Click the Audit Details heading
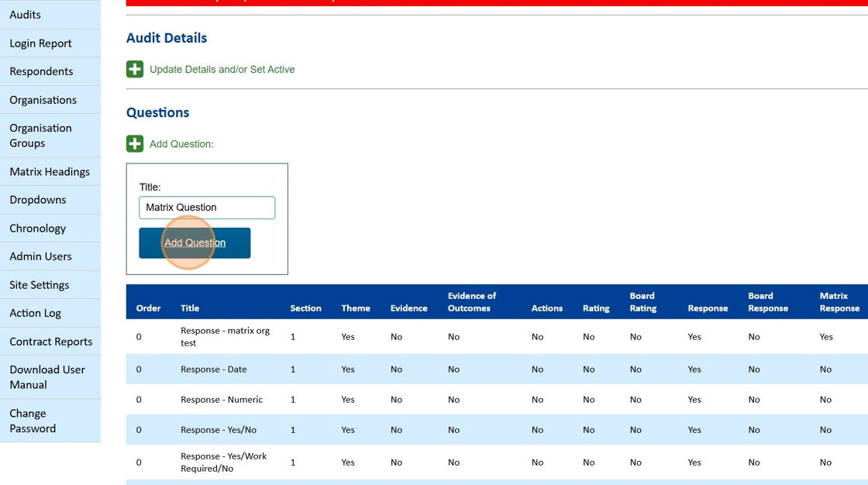This screenshot has width=868, height=485. [167, 38]
